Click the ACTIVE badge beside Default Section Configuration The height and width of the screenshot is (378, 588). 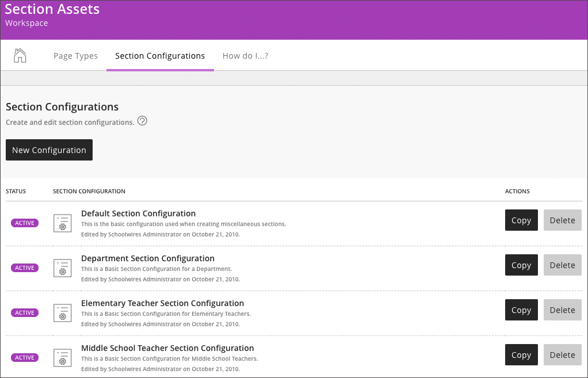click(x=25, y=223)
